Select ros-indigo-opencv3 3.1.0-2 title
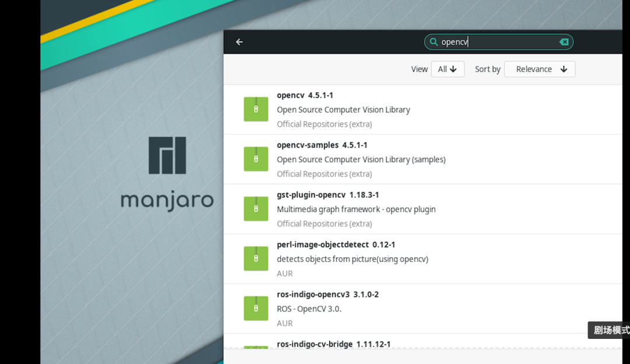The height and width of the screenshot is (364, 630). [x=328, y=295]
